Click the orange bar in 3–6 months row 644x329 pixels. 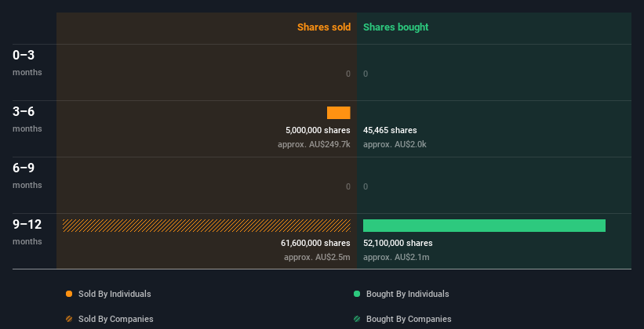pos(338,113)
